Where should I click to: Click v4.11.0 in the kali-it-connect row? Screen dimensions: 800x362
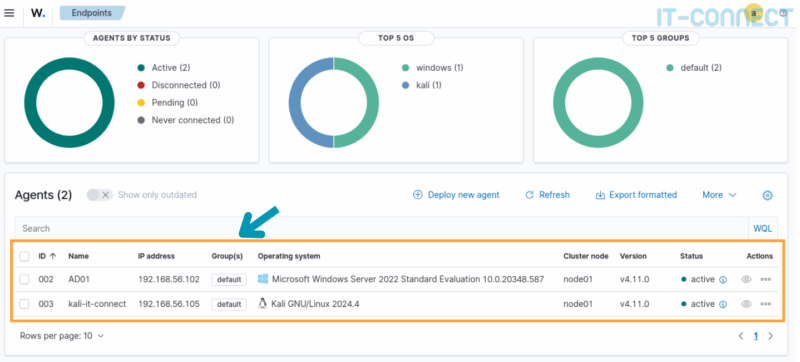point(635,304)
